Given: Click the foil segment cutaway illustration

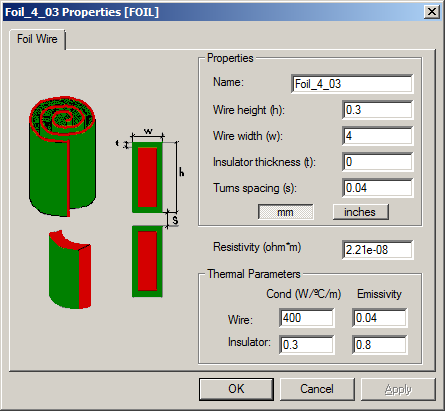Looking at the screenshot, I should 70,269.
